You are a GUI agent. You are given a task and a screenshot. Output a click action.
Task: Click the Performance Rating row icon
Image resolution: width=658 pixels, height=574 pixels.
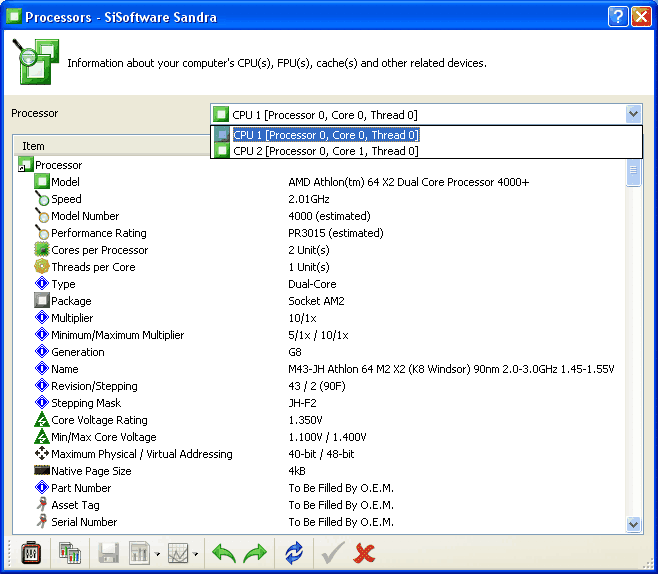42,233
